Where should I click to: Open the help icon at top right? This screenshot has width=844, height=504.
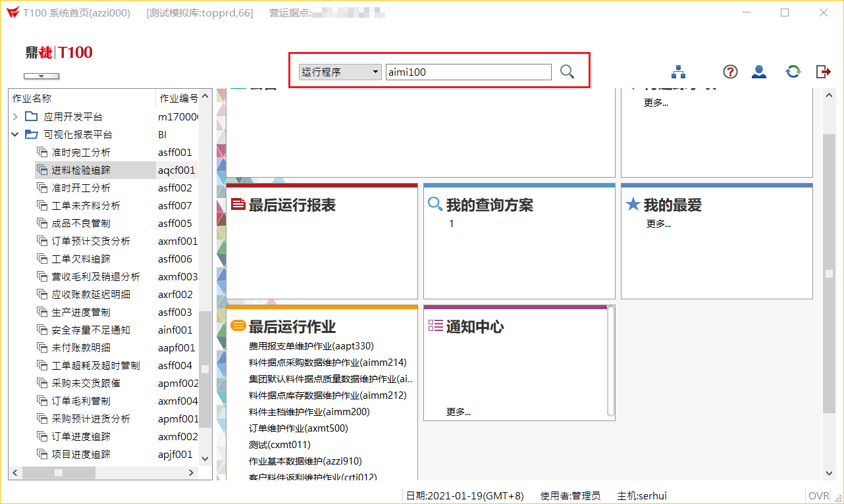click(729, 72)
